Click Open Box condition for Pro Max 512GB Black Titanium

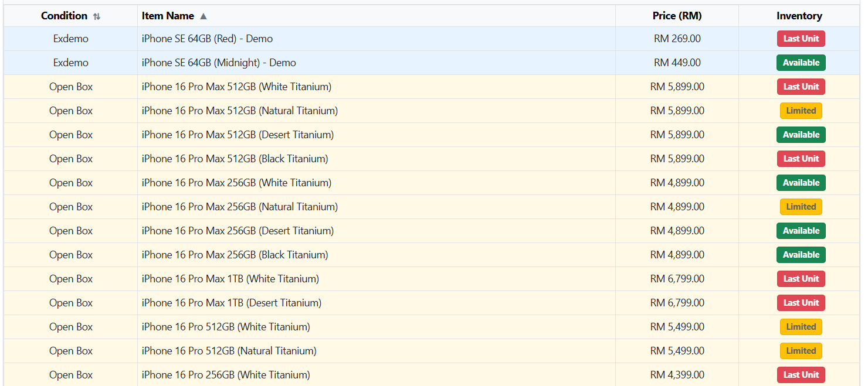(x=71, y=159)
